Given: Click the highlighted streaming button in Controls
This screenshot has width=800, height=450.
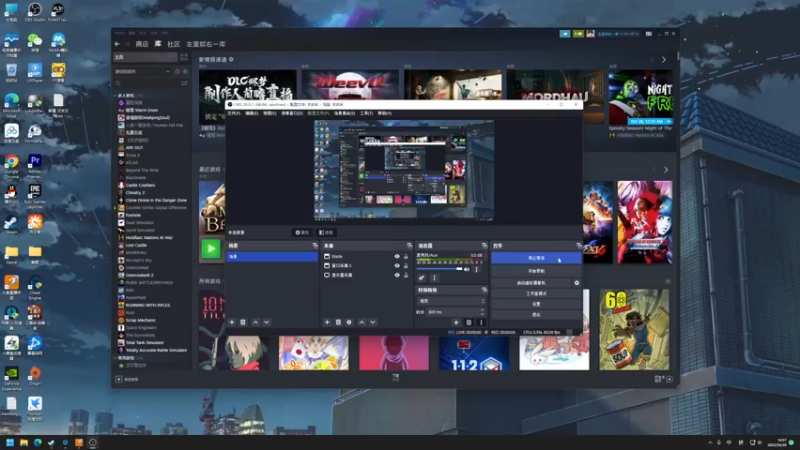Looking at the screenshot, I should [536, 258].
